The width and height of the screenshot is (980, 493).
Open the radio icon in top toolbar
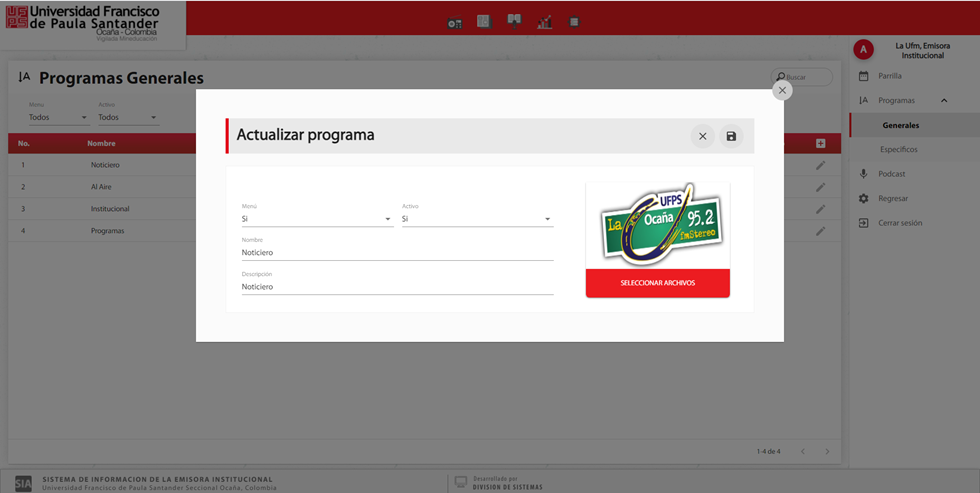point(455,22)
